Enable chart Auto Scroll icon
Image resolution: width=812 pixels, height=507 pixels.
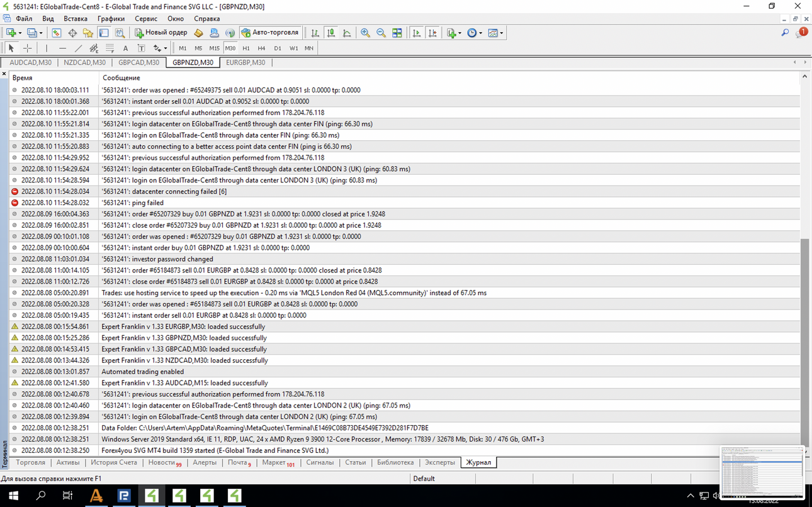tap(416, 33)
